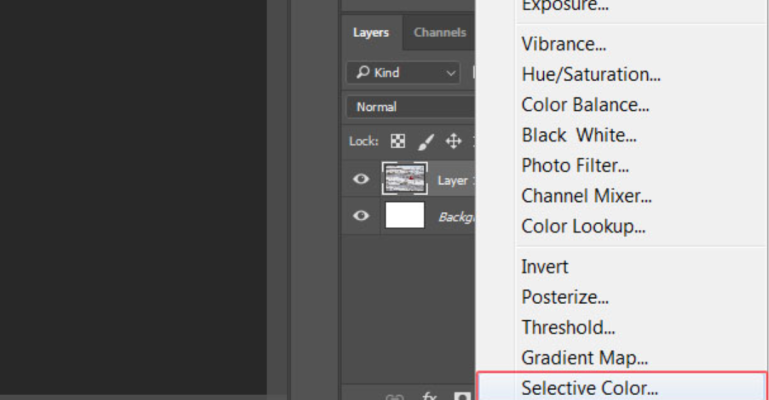Click the lock position move icon
The image size is (769, 400).
(x=453, y=141)
